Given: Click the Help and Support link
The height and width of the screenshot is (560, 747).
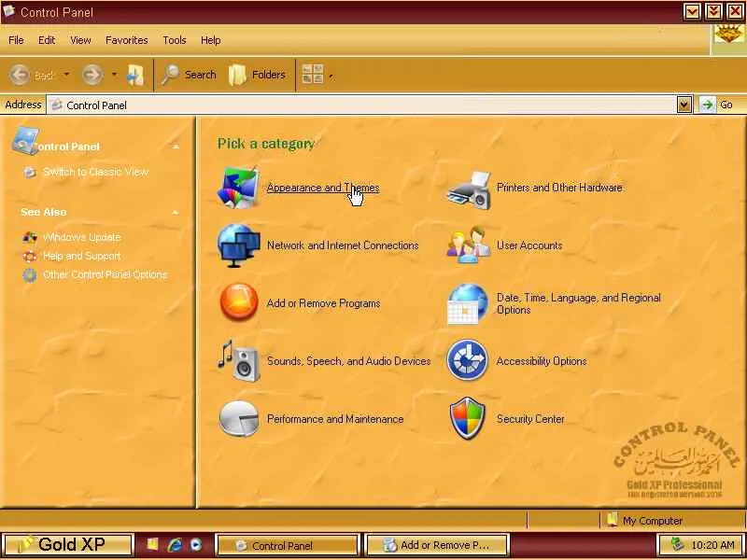Looking at the screenshot, I should [82, 256].
